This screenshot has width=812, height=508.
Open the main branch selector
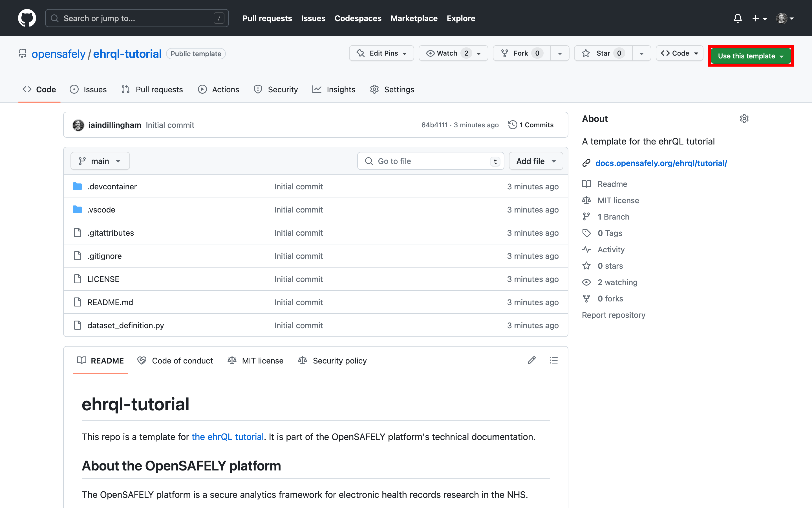click(x=100, y=161)
